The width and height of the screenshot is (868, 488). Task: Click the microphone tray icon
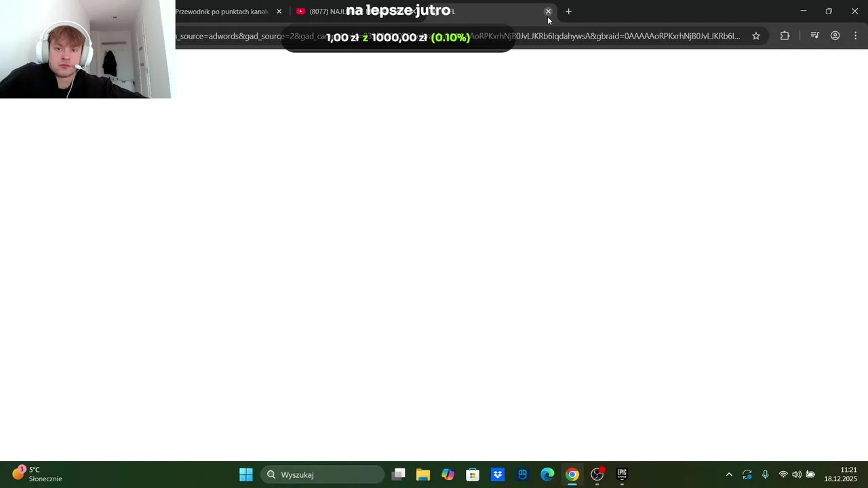click(x=765, y=474)
